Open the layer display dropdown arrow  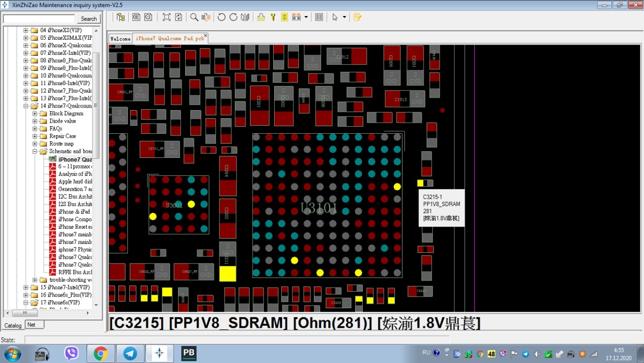click(306, 17)
